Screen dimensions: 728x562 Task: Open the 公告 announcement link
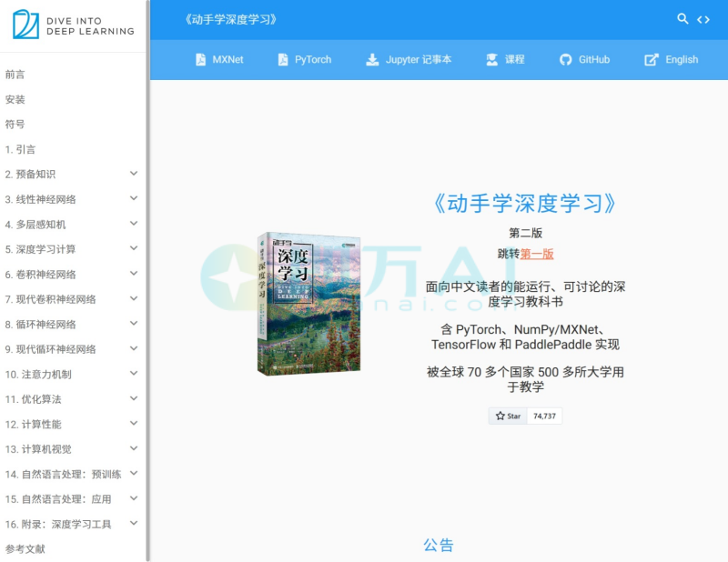tap(440, 545)
